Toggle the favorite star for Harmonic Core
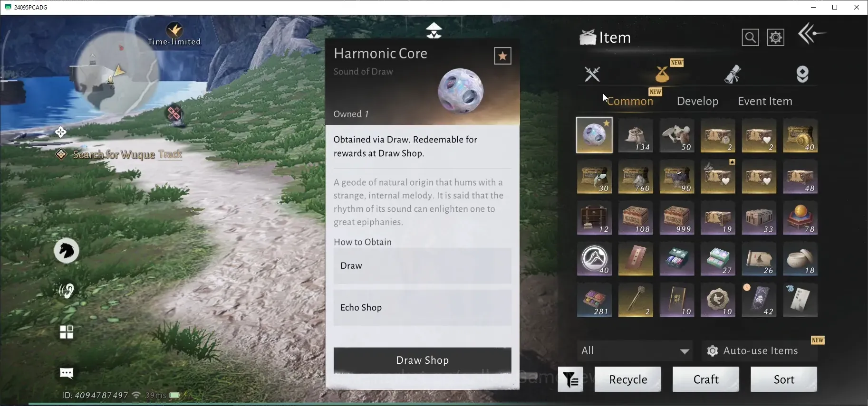Image resolution: width=868 pixels, height=406 pixels. click(x=502, y=56)
